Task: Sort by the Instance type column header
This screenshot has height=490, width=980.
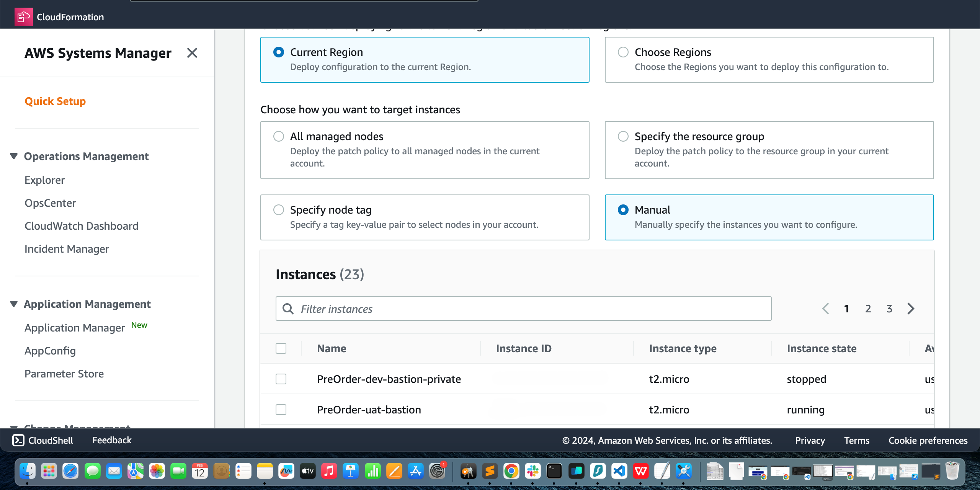Action: tap(683, 348)
